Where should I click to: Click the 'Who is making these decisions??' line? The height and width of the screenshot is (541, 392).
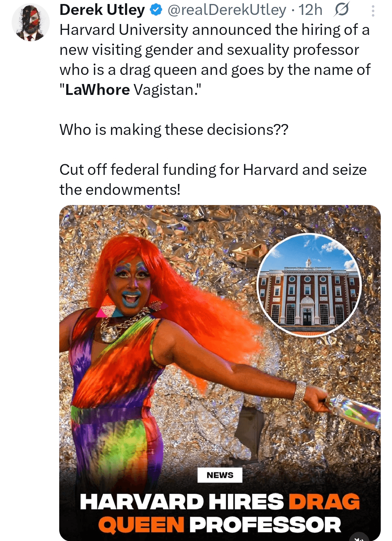pos(174,130)
